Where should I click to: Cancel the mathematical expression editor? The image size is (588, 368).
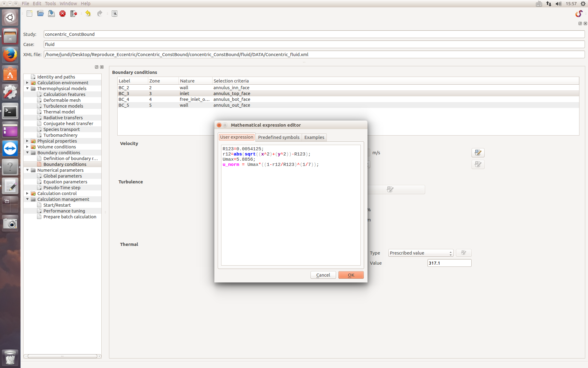[323, 275]
